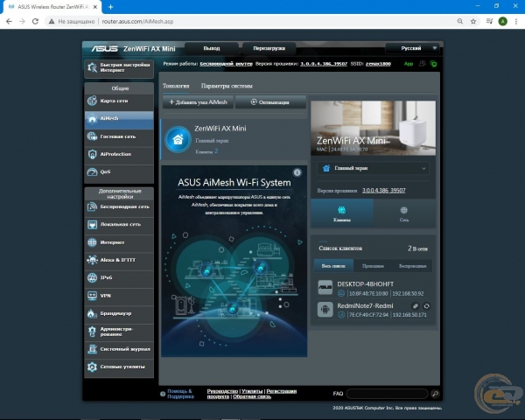Screen dimensions: 525x420
Task: Open the Обратная связь feedback link
Action: 252,396
